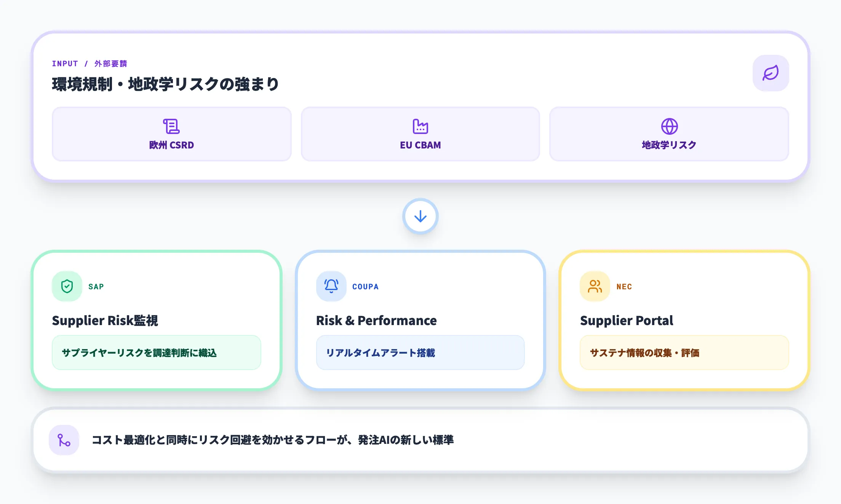The width and height of the screenshot is (841, 504).
Task: Toggle the EU CBAM tile
Action: pyautogui.click(x=420, y=134)
